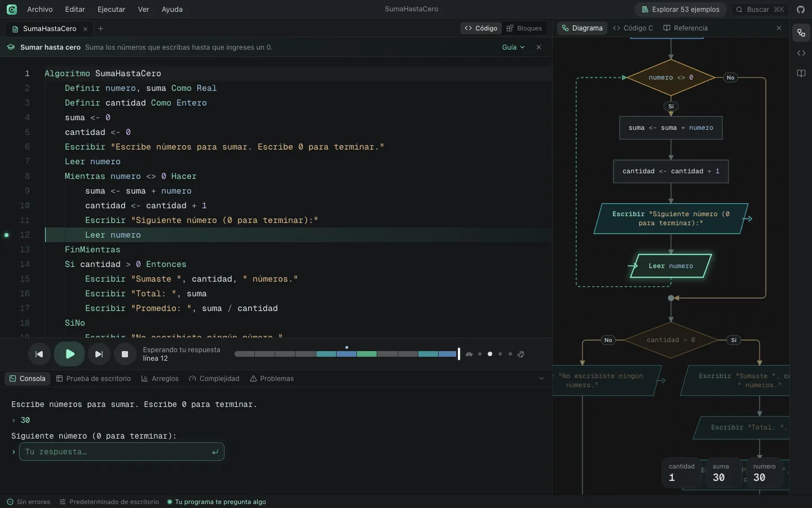Open the Buscar search box

(760, 10)
